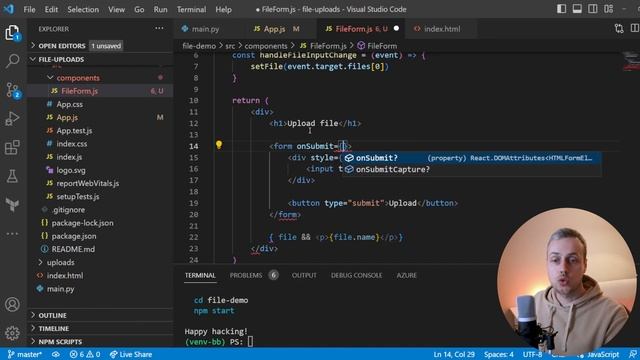Choose onSubmit? autocomplete suggestion
The image size is (640, 360).
pyautogui.click(x=471, y=158)
